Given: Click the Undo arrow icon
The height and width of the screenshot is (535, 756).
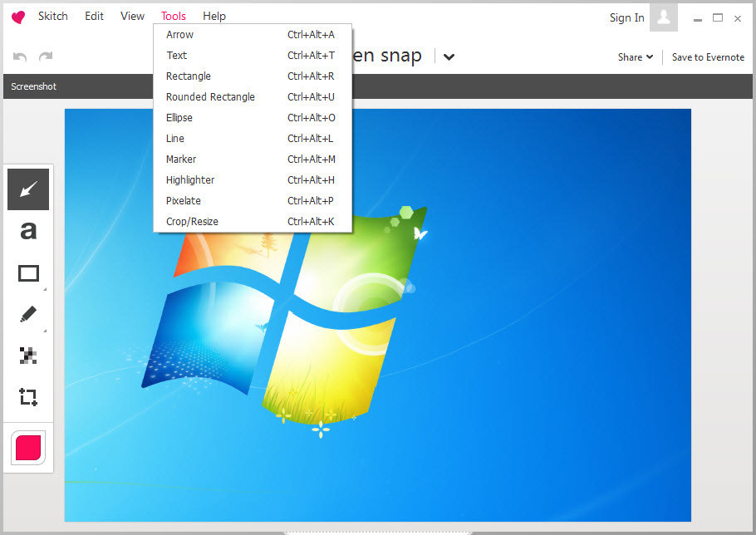Looking at the screenshot, I should click(20, 56).
